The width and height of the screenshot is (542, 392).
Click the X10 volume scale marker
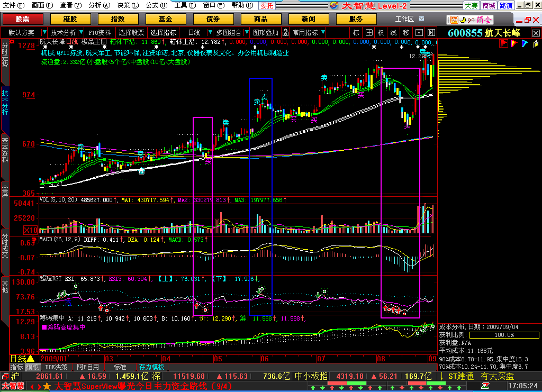pyautogui.click(x=30, y=230)
